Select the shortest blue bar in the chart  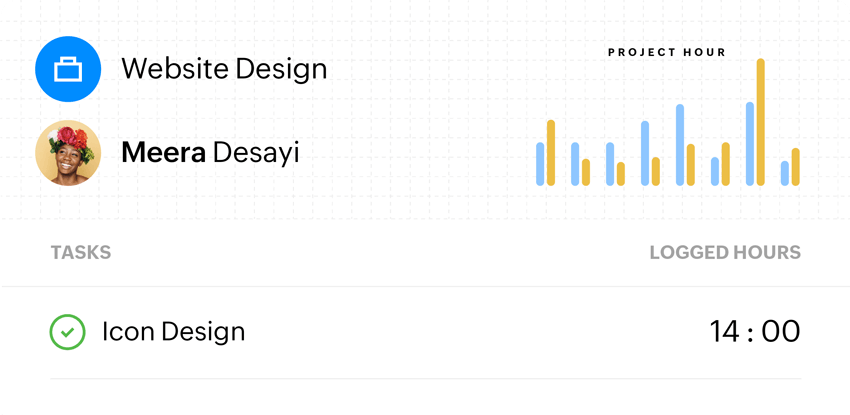pos(785,173)
